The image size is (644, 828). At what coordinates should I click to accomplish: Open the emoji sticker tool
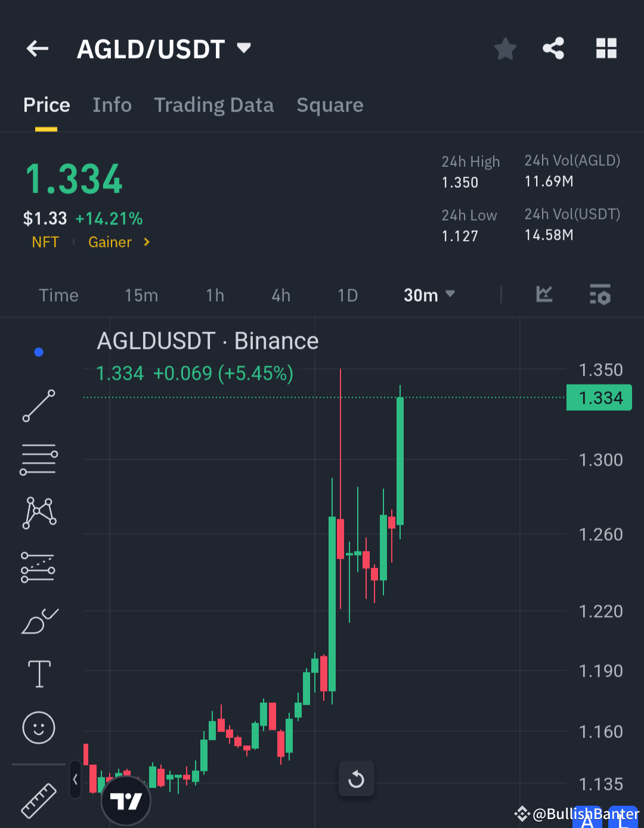tap(38, 727)
